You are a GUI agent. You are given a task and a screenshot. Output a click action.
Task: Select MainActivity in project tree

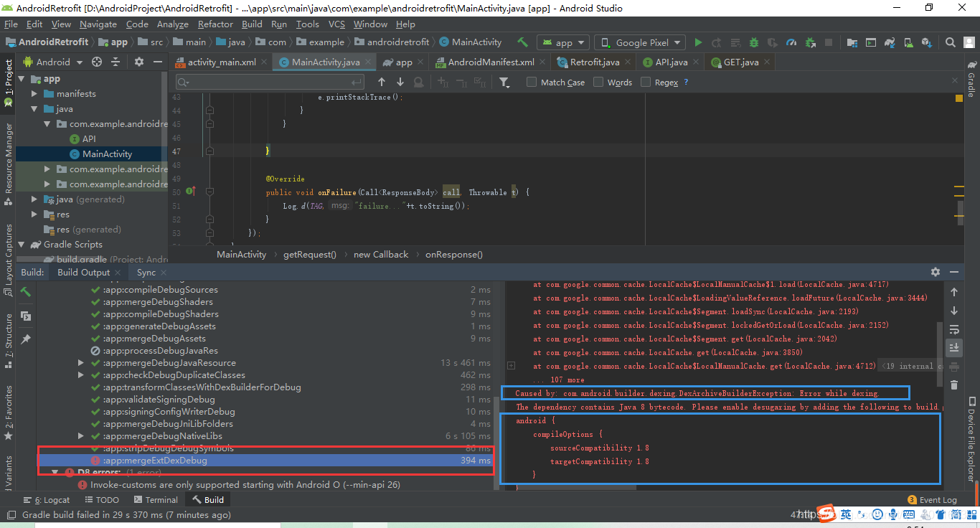[x=107, y=154]
